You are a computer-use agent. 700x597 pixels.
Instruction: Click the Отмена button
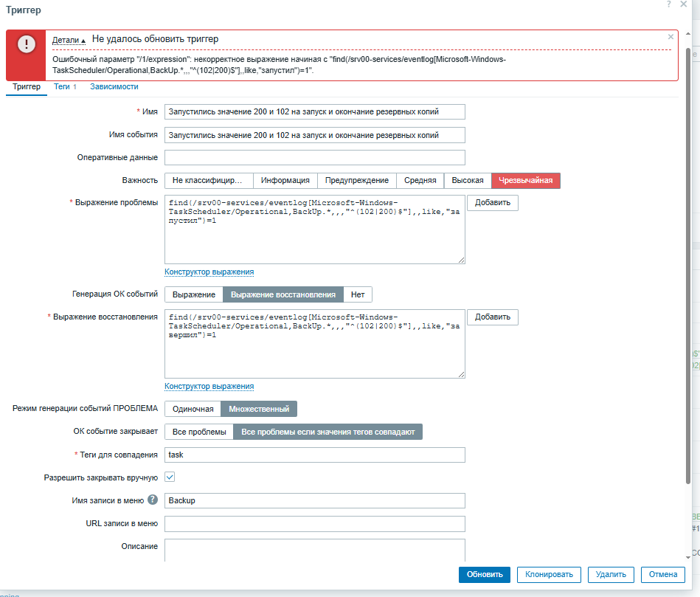[663, 575]
